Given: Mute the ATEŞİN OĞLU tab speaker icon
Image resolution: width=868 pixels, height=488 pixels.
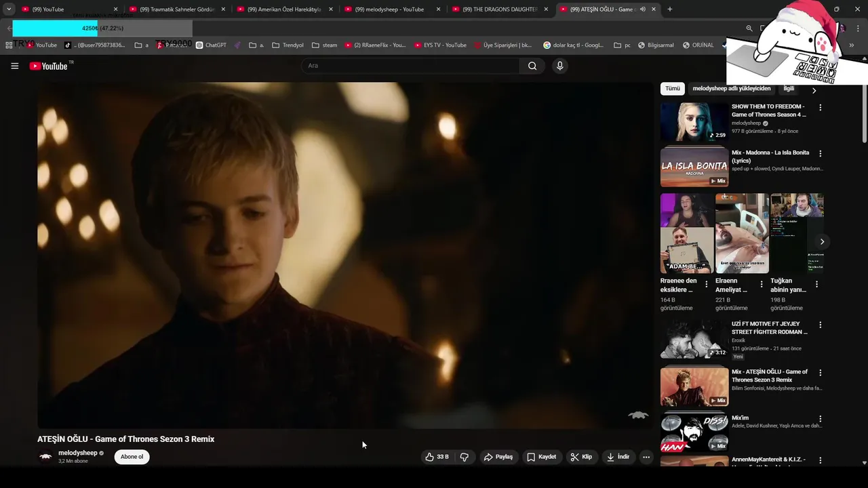Looking at the screenshot, I should click(x=642, y=9).
